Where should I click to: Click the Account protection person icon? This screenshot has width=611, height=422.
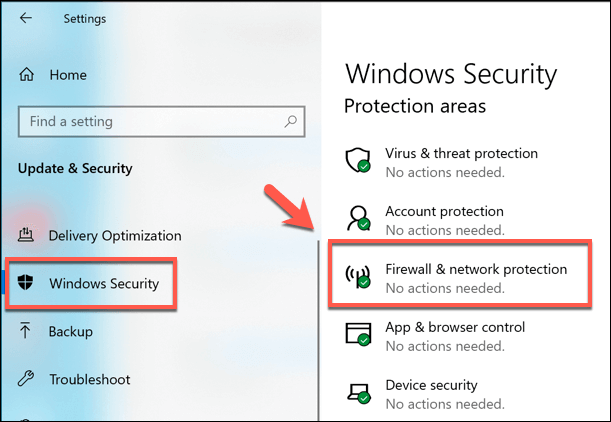(x=358, y=218)
